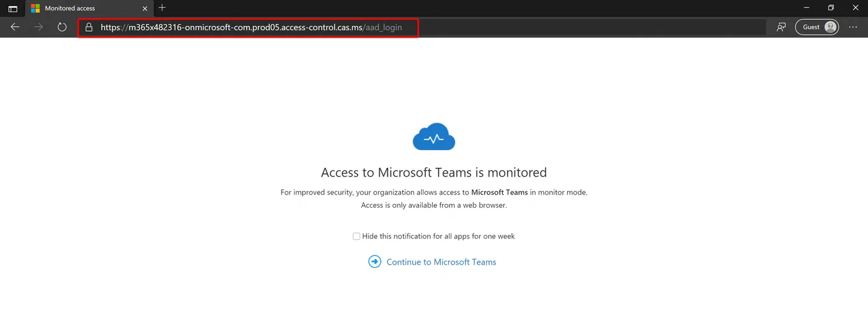Check Hide this notification for one week

tap(356, 236)
